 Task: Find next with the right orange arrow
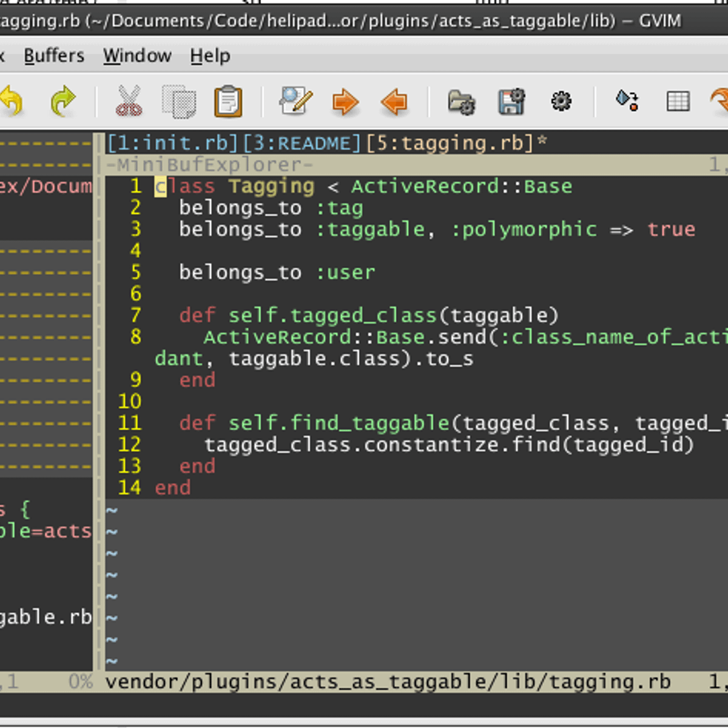[x=345, y=101]
